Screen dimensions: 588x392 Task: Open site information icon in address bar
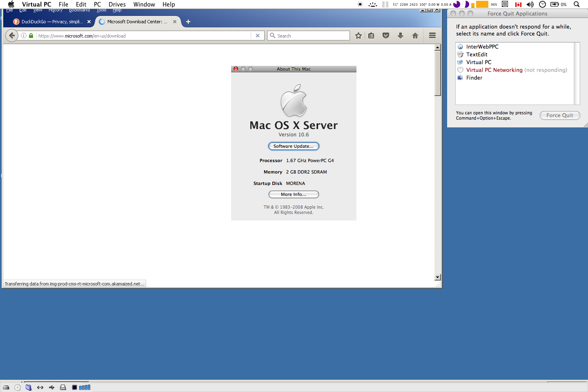click(x=24, y=36)
